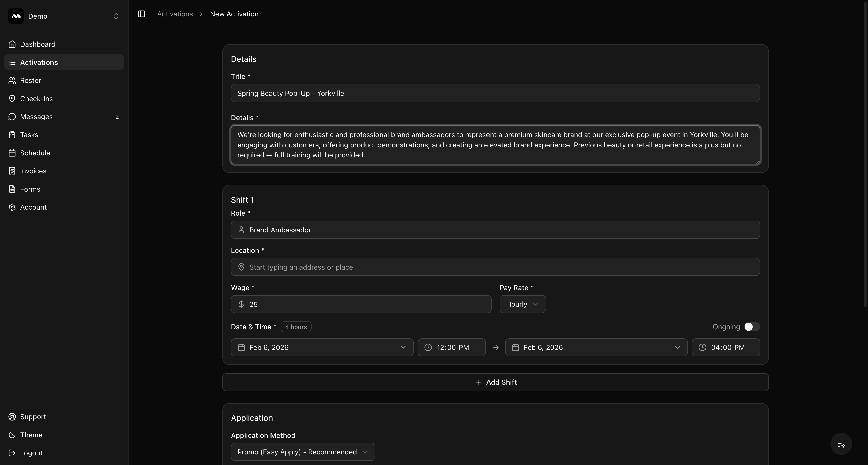Open the Application Method dropdown

[x=303, y=452]
